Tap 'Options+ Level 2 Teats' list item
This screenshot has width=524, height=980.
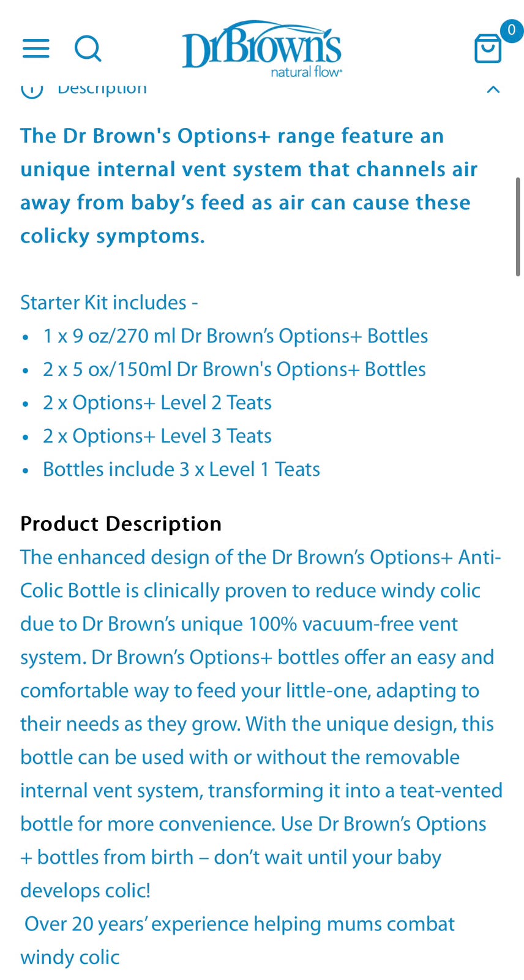pos(157,402)
